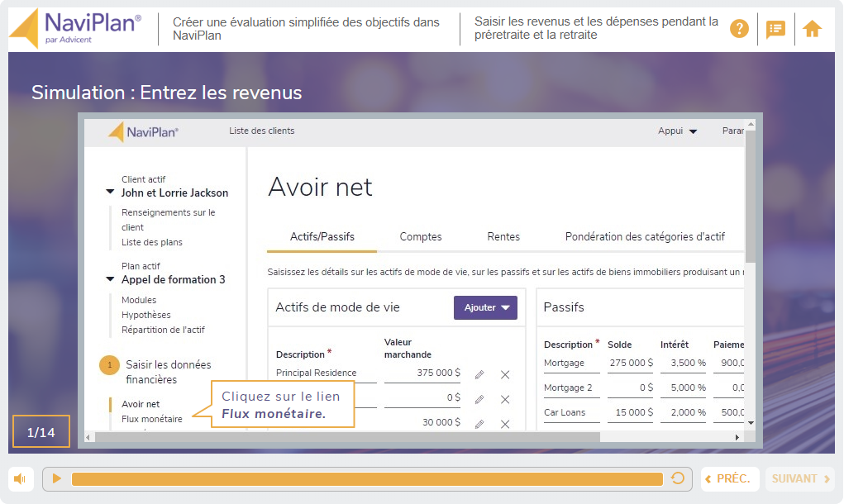Click the Car Loans balance field 15 000 $
This screenshot has width=844, height=504.
(630, 412)
